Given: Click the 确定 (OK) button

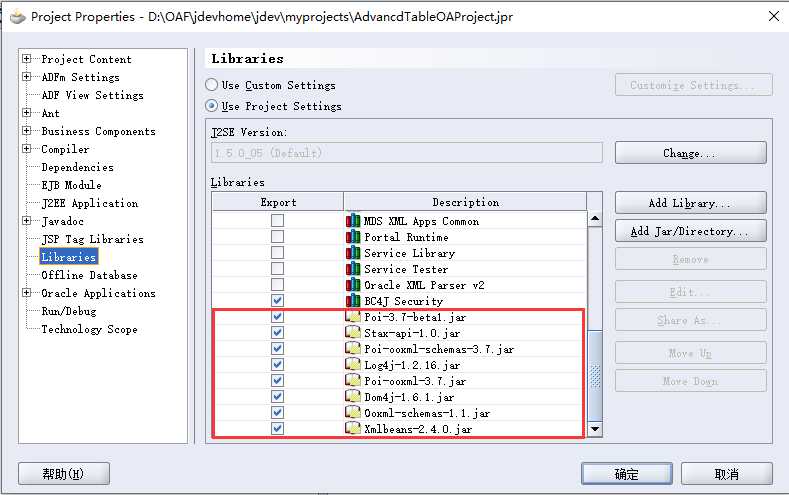Looking at the screenshot, I should [x=626, y=474].
